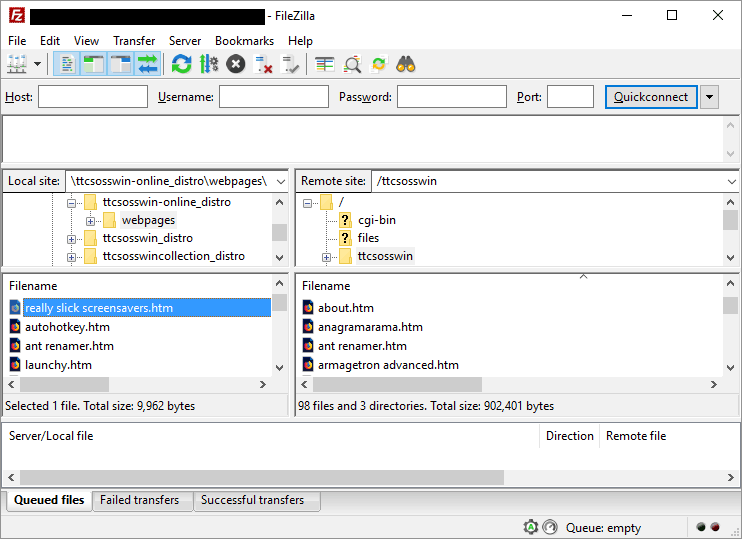Open the Site Manager icon
Image resolution: width=742 pixels, height=539 pixels.
(x=17, y=65)
